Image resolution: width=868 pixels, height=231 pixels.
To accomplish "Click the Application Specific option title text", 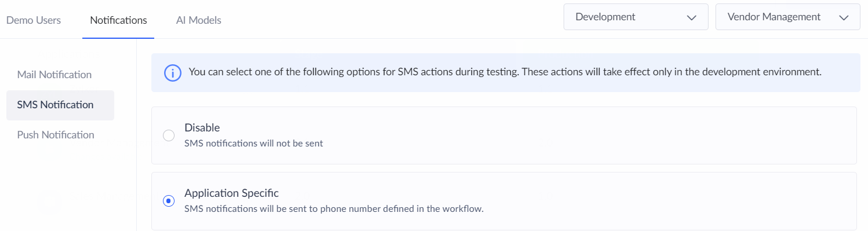I will (231, 193).
